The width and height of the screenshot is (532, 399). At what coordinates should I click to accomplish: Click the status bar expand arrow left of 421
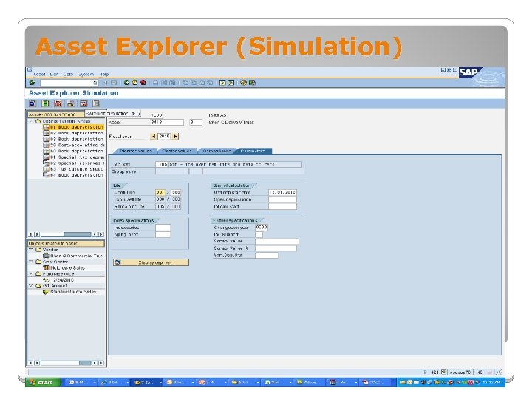click(426, 372)
